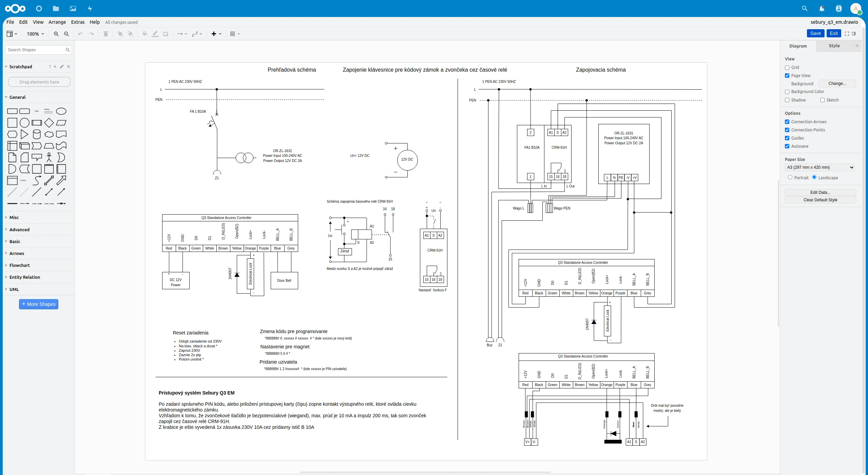Switch to the Diagram tab
This screenshot has height=475, width=868.
798,46
